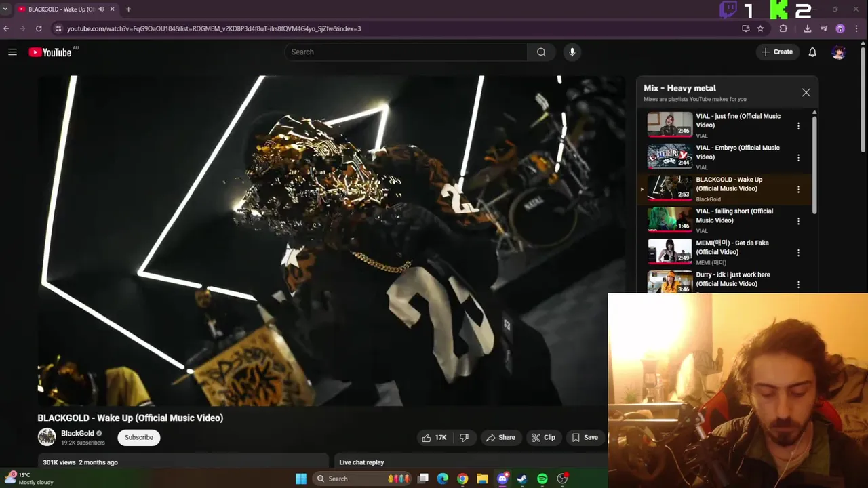This screenshot has width=868, height=488.
Task: Open the BlackGold channel name link
Action: tap(77, 434)
